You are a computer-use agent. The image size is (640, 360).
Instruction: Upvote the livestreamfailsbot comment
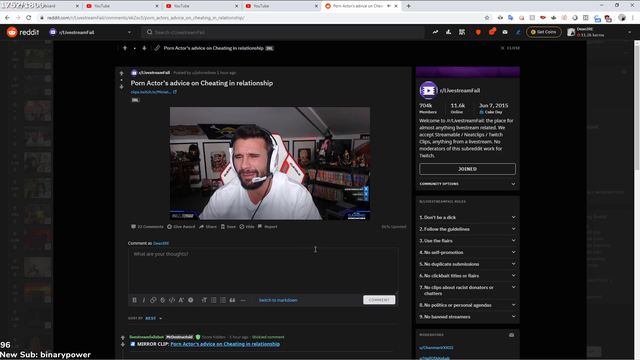[x=123, y=338]
